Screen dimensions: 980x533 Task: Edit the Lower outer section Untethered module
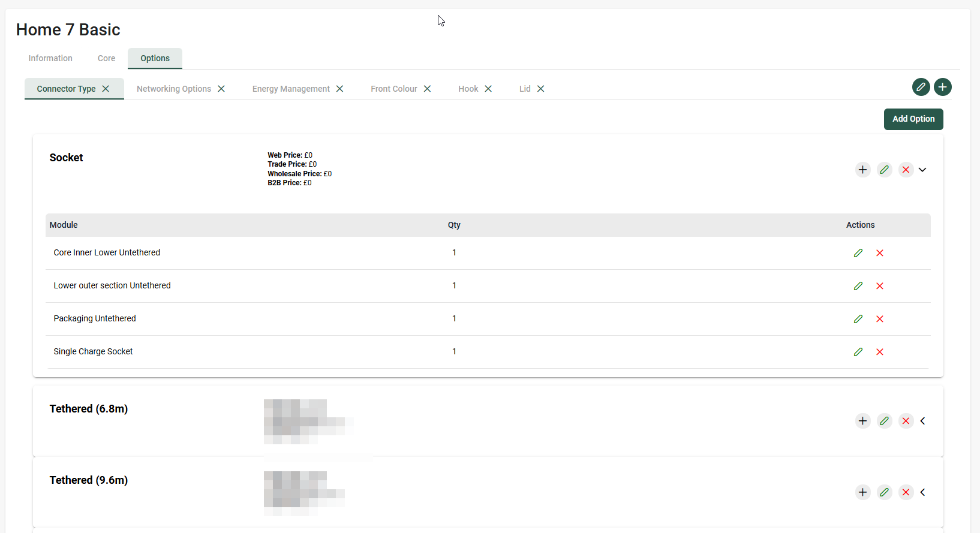[x=858, y=286]
